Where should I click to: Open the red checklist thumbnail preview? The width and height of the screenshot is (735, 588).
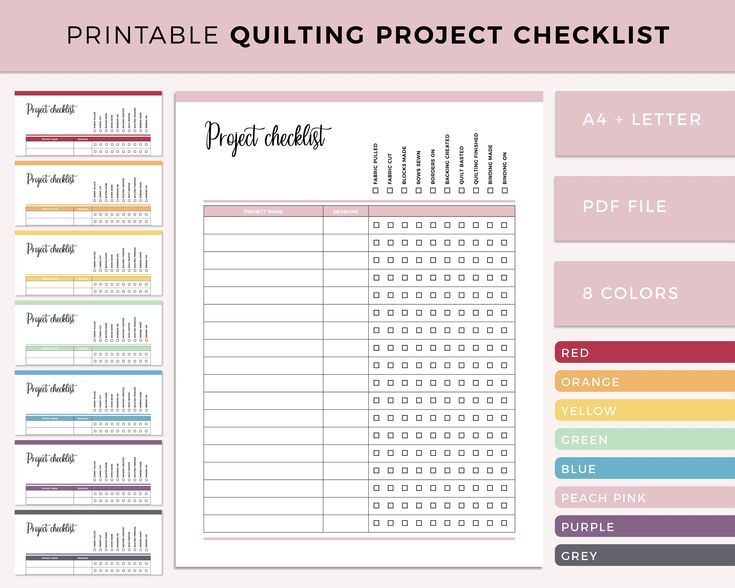pyautogui.click(x=88, y=125)
